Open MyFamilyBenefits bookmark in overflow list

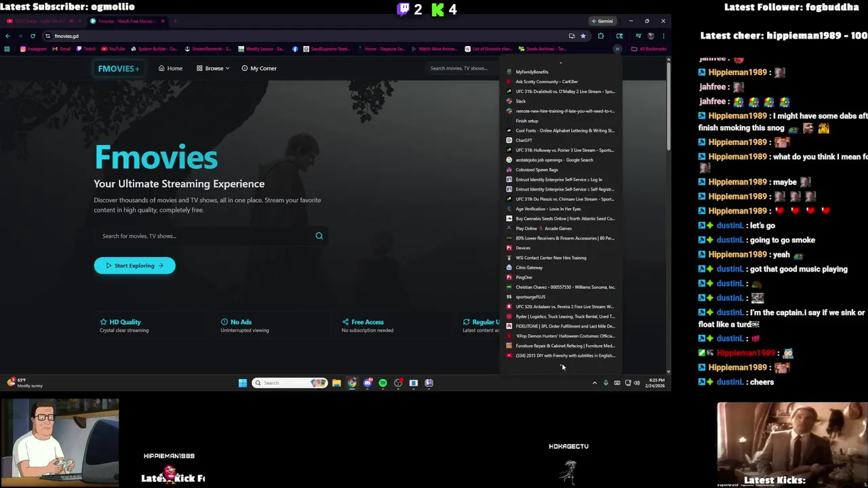[561, 72]
